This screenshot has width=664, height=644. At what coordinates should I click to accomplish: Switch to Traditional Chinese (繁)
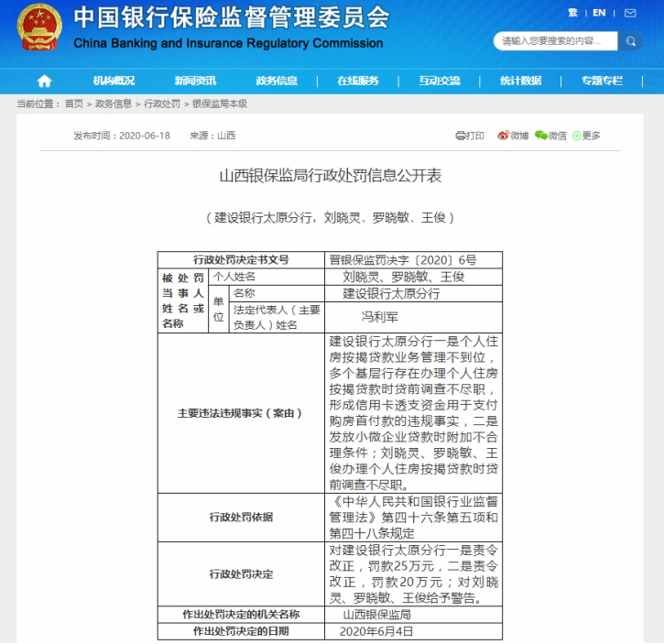(x=572, y=14)
